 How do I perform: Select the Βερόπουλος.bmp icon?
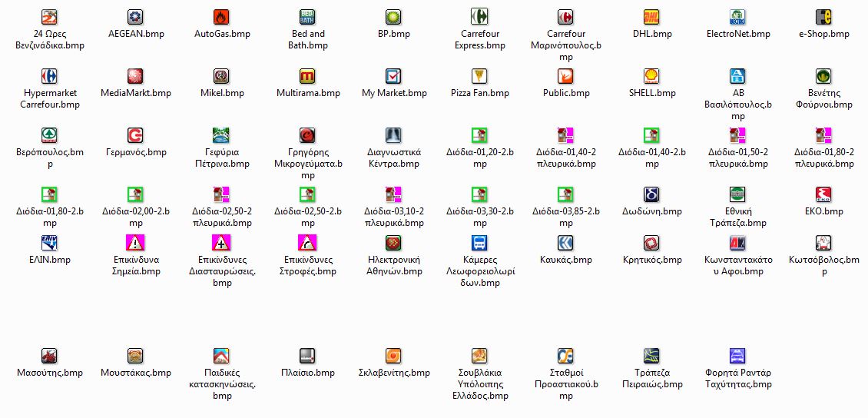tap(50, 136)
